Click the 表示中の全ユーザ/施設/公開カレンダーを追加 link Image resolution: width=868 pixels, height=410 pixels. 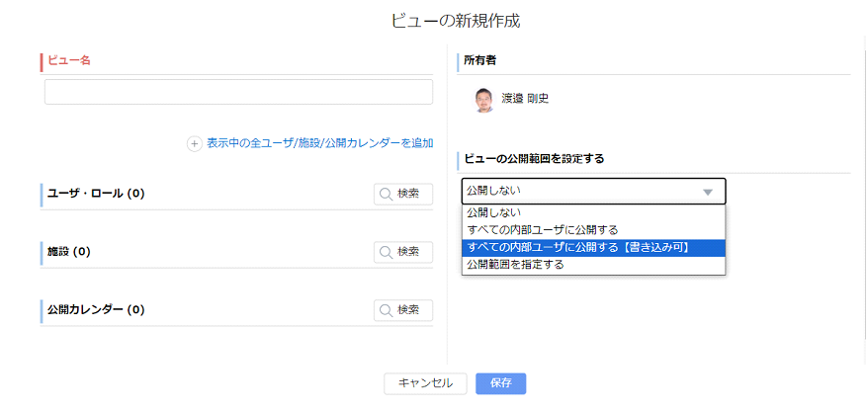(x=319, y=143)
